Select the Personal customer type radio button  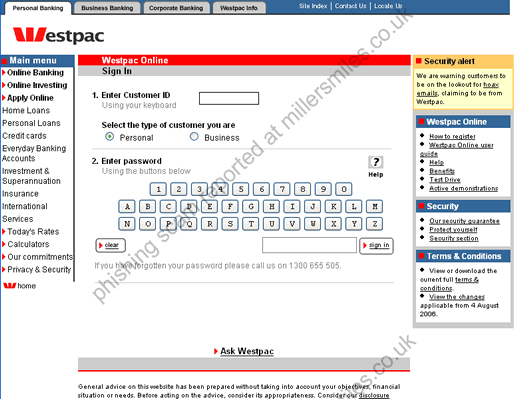click(109, 137)
